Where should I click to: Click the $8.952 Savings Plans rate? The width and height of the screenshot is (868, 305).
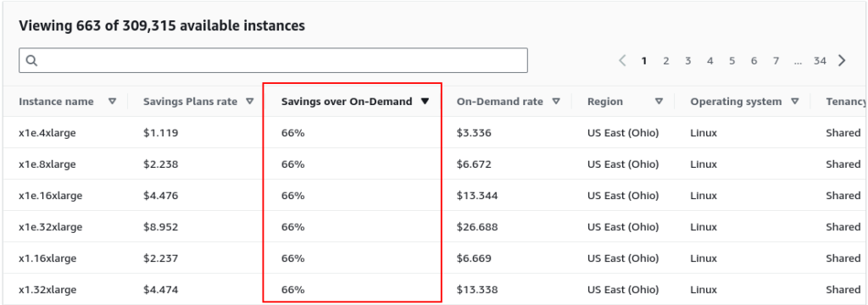(x=160, y=227)
